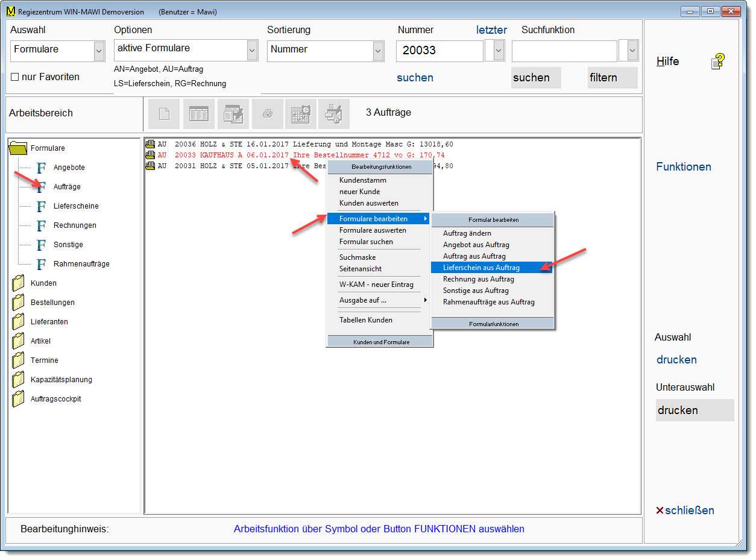This screenshot has height=560, width=756.
Task: Click the printer toolbar icon
Action: 267,114
